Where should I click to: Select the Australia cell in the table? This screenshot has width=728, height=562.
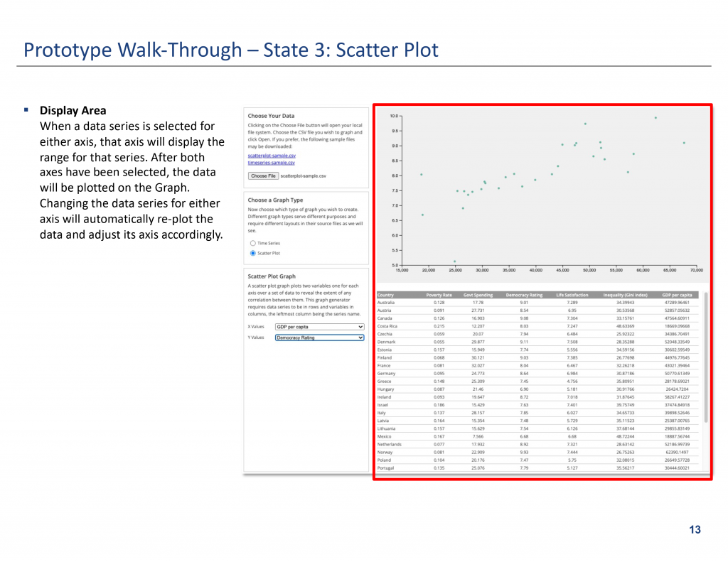click(x=387, y=303)
